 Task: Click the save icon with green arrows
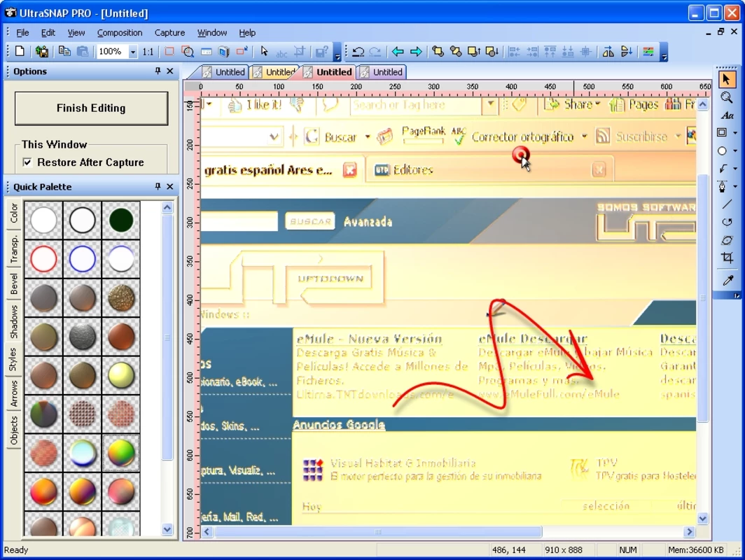(x=42, y=51)
